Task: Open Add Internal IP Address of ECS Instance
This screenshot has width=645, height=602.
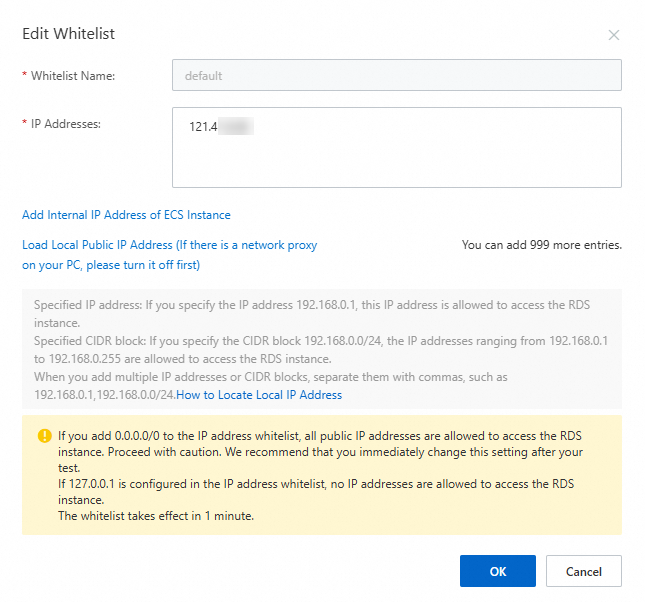Action: 126,215
